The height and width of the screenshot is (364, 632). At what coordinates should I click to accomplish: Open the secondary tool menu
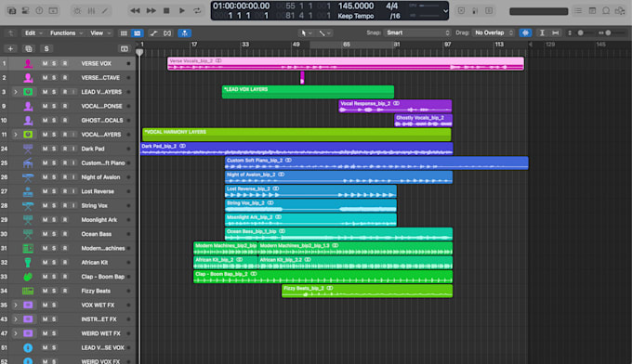coord(325,33)
